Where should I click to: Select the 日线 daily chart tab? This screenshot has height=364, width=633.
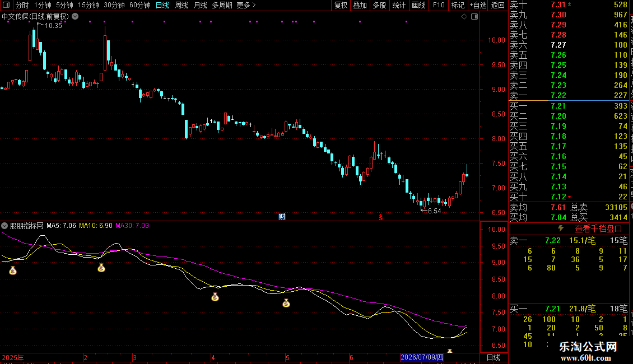pos(162,5)
